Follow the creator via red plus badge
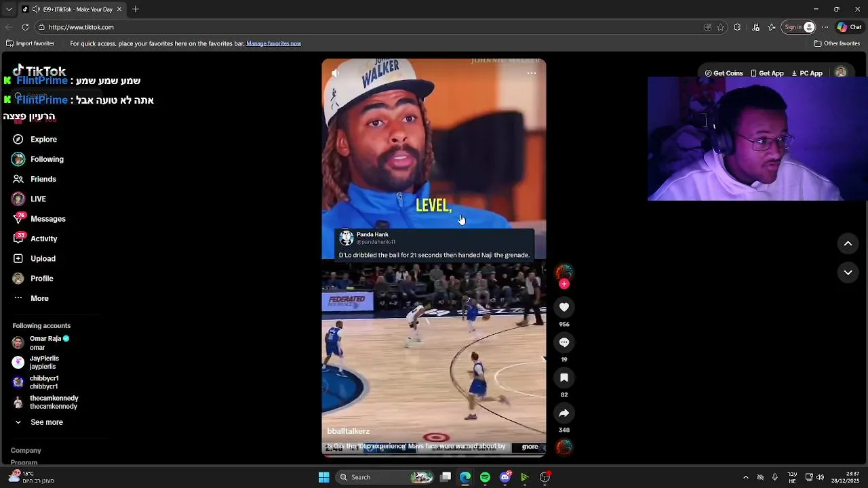The image size is (868, 488). pyautogui.click(x=564, y=284)
